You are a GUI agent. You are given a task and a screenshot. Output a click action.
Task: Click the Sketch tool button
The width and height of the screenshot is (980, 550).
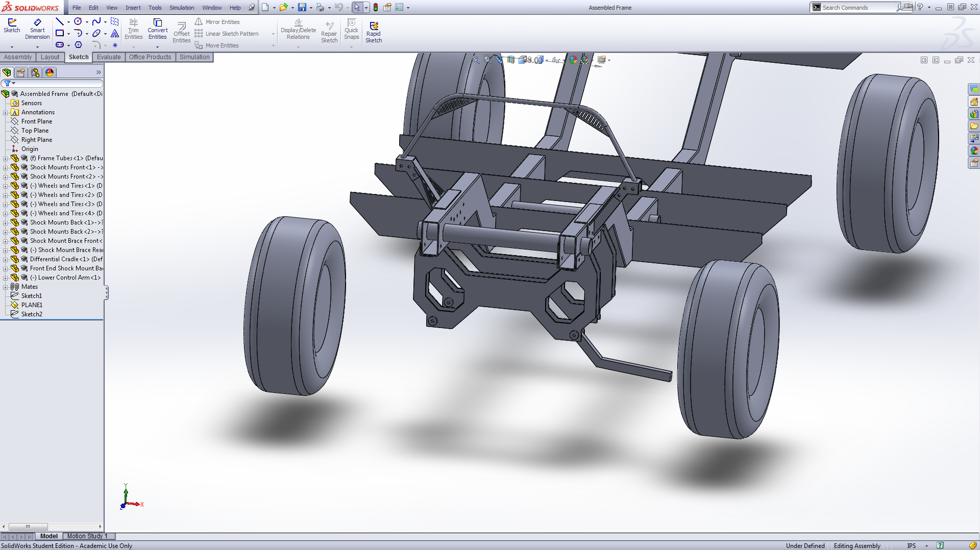click(x=12, y=26)
